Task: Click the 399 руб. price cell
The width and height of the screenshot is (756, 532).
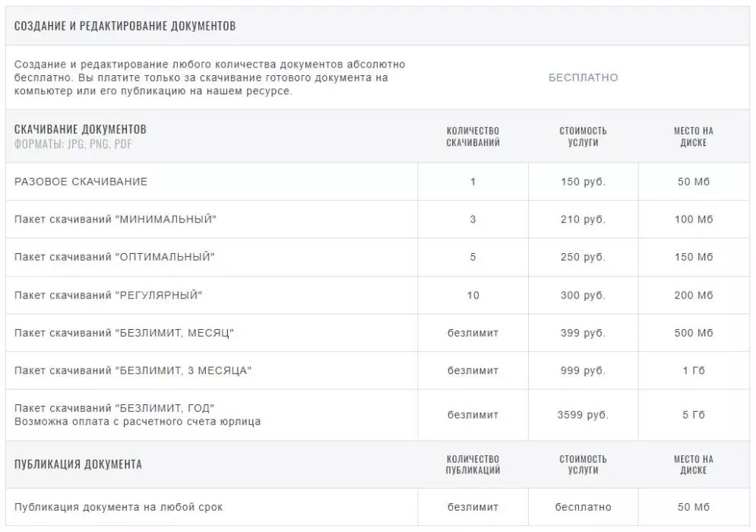Action: (583, 333)
